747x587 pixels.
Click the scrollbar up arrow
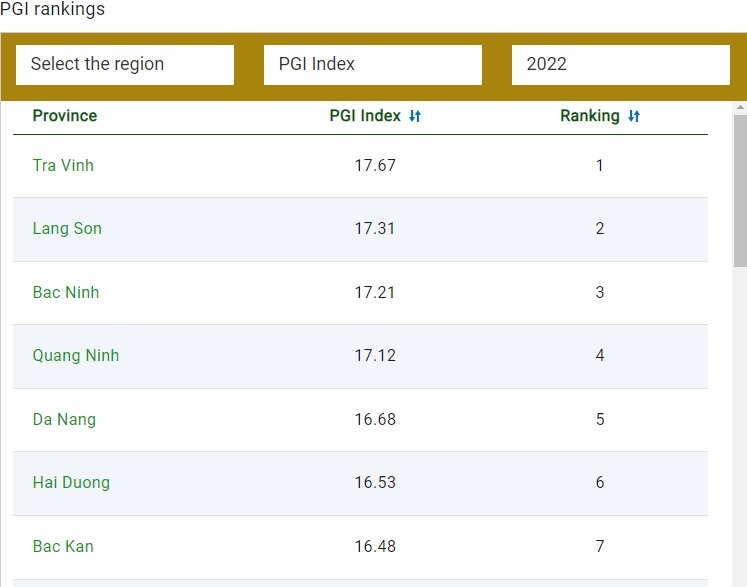point(740,108)
